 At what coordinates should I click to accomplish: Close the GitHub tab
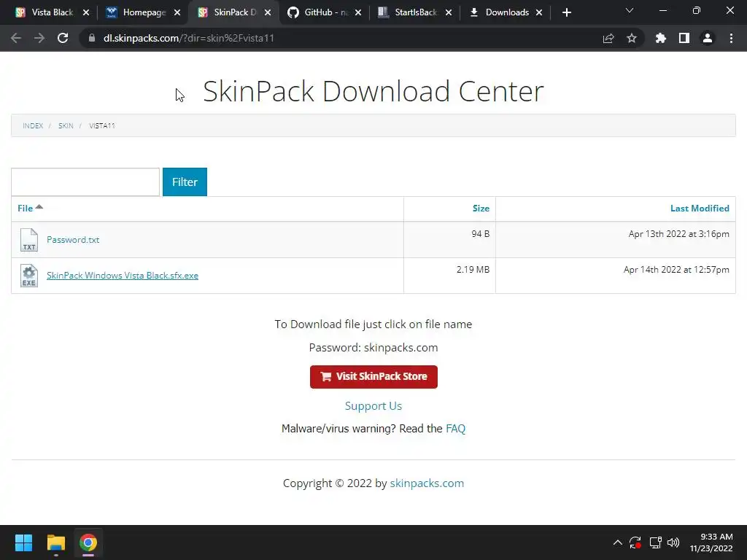click(358, 12)
